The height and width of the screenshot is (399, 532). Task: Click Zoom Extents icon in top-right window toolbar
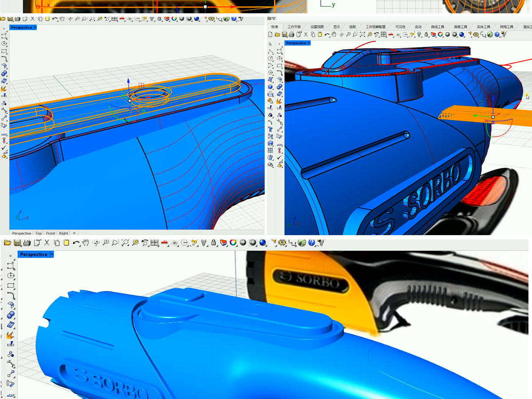click(362, 34)
